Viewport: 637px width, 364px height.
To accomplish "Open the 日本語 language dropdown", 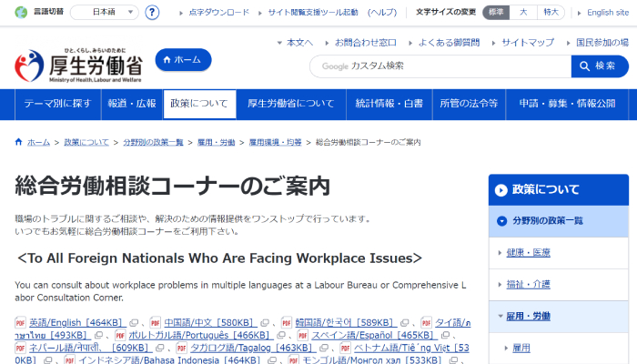I will (105, 12).
